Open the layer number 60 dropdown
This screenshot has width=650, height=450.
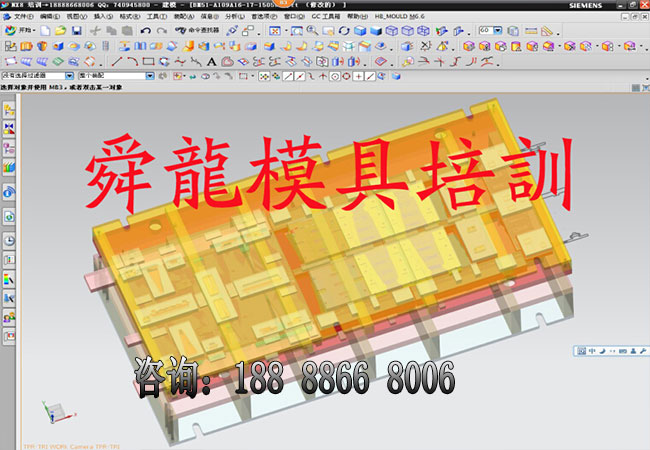pos(499,31)
